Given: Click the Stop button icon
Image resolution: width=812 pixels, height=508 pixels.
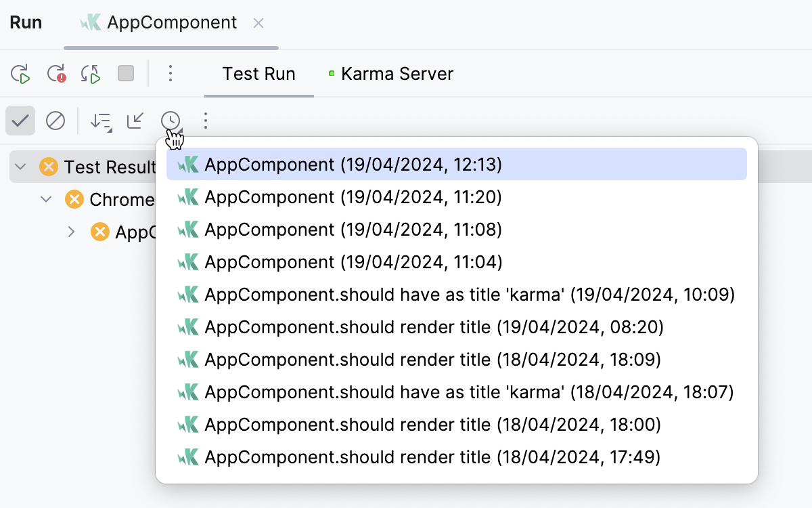Looking at the screenshot, I should [126, 73].
